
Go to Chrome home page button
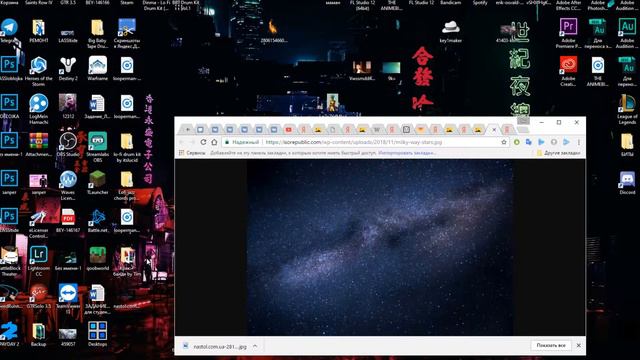click(214, 142)
